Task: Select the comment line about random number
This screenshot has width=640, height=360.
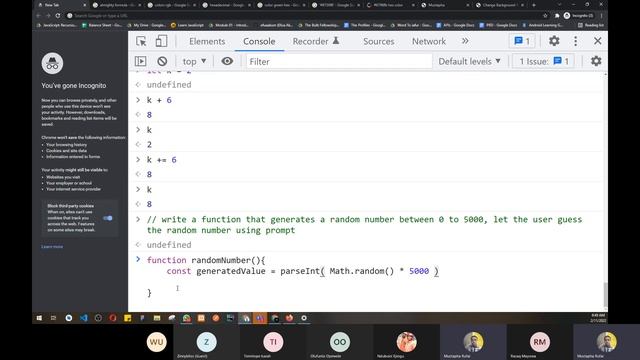Action: pyautogui.click(x=364, y=225)
